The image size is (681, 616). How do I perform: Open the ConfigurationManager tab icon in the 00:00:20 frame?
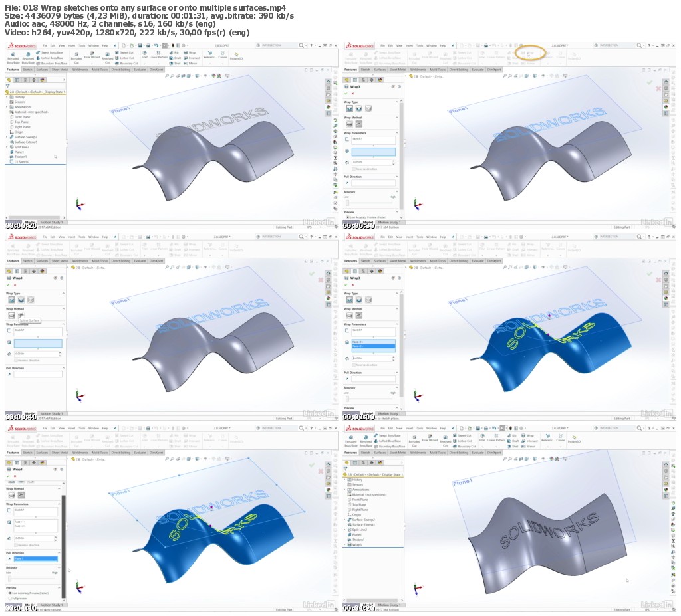click(26, 80)
